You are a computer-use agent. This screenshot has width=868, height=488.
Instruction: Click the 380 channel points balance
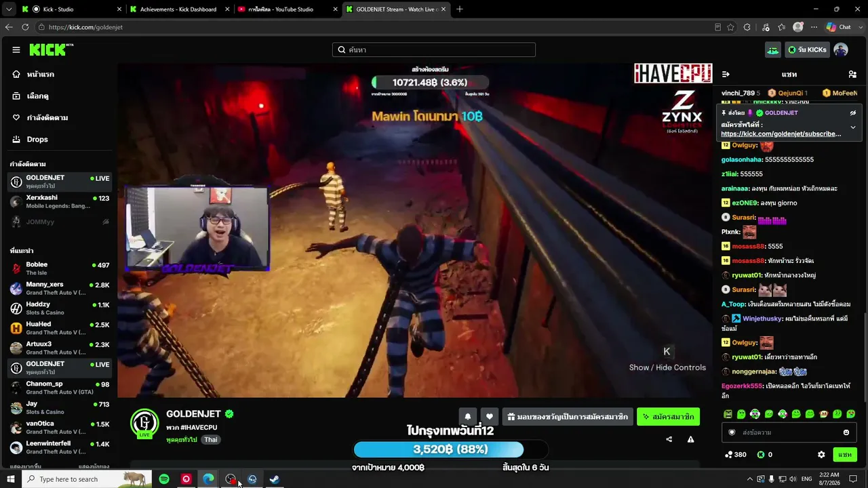click(736, 455)
